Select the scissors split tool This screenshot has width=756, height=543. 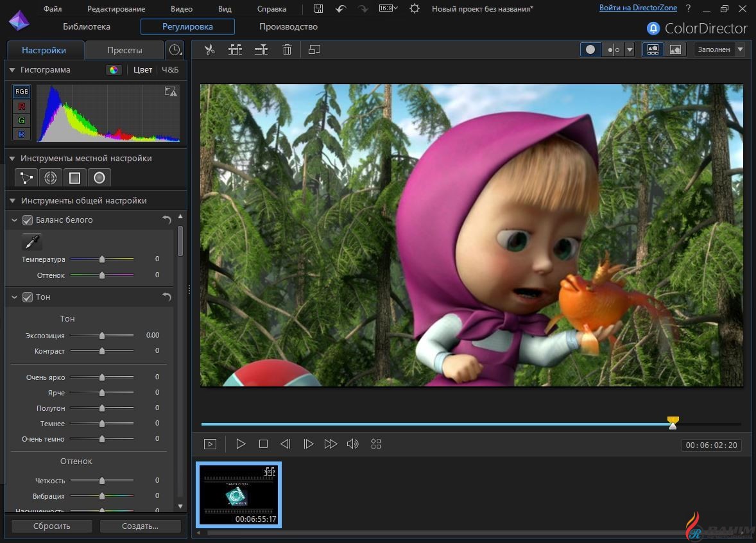(209, 49)
